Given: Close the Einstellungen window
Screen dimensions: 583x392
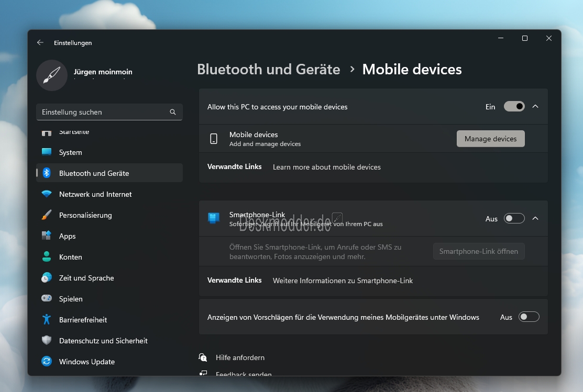Looking at the screenshot, I should tap(549, 38).
